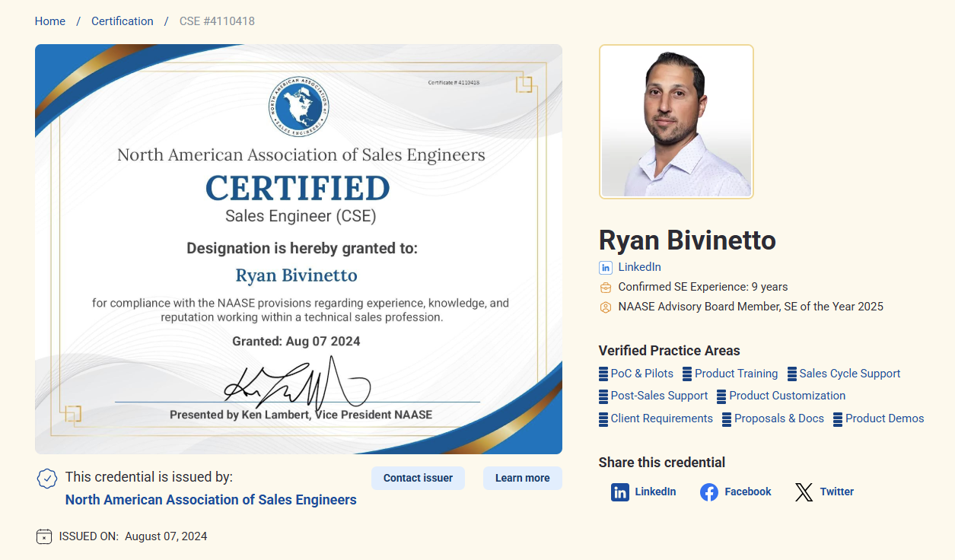This screenshot has width=955, height=560.
Task: Select Confirmed SE Experience: 9 years text
Action: click(x=703, y=287)
